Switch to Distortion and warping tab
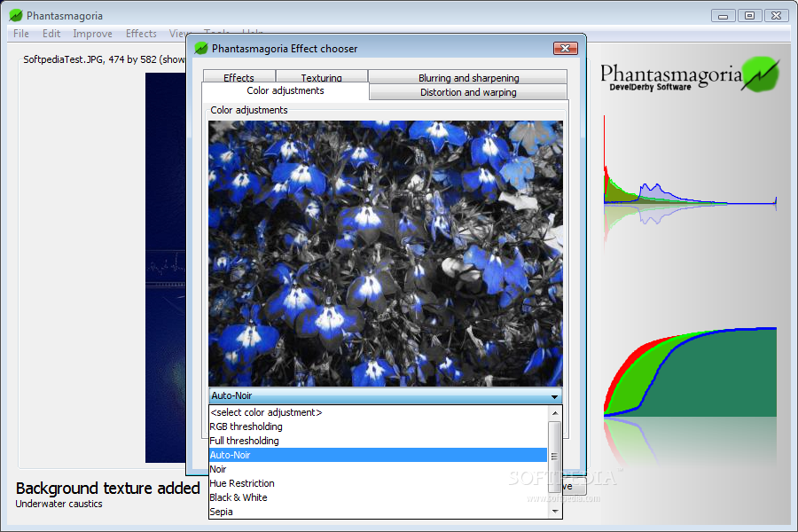Screen dimensions: 798x532 click(x=468, y=92)
